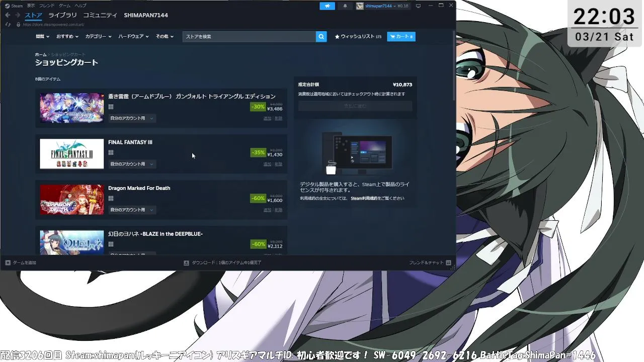Click 追加 for the Gunvolt item
This screenshot has height=362, width=644.
(267, 118)
